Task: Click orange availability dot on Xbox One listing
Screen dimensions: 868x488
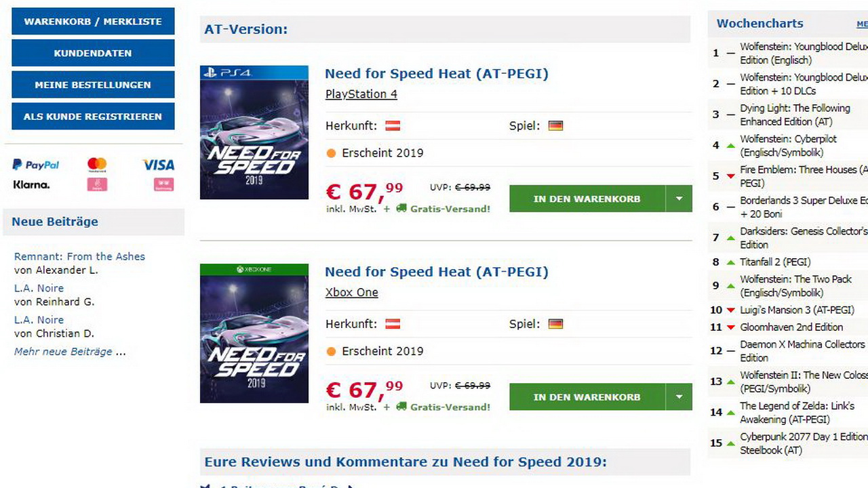Action: (x=331, y=351)
